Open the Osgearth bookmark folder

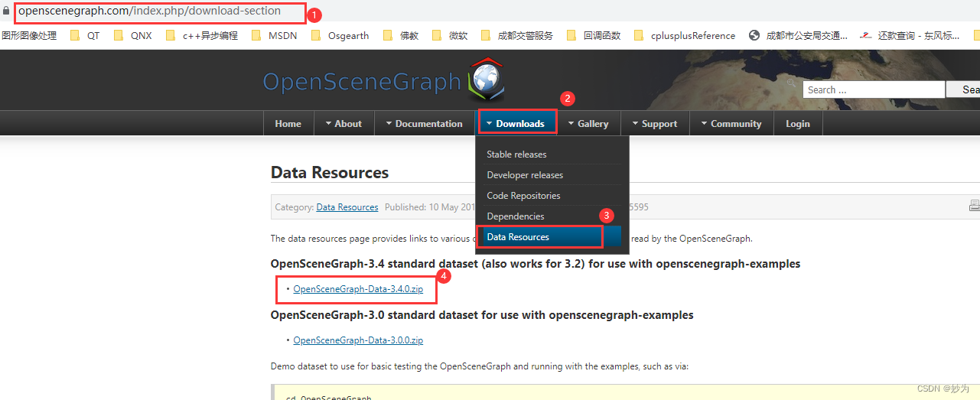pos(340,35)
